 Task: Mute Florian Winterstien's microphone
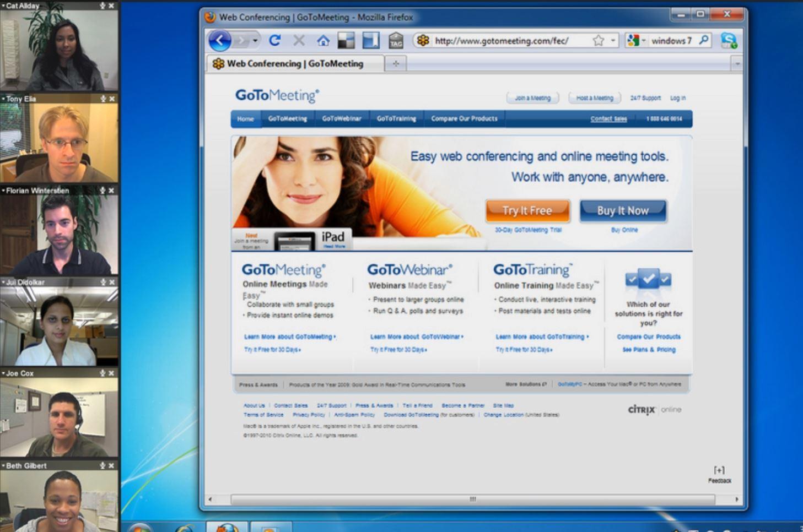(103, 190)
